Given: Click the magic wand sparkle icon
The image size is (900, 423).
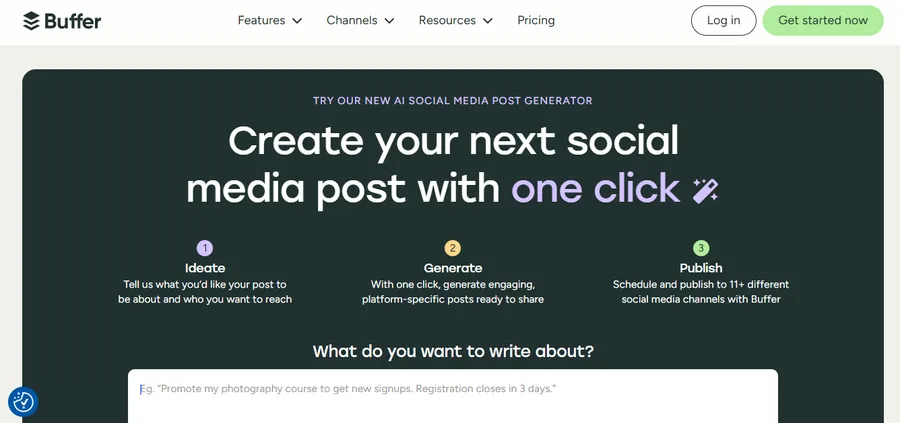Looking at the screenshot, I should (705, 190).
